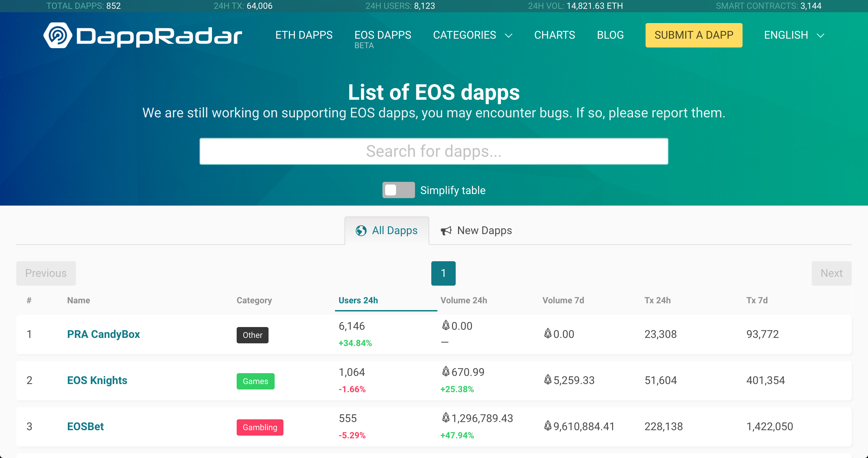Click the Submit a Dapp button
Image resolution: width=868 pixels, height=458 pixels.
tap(694, 35)
